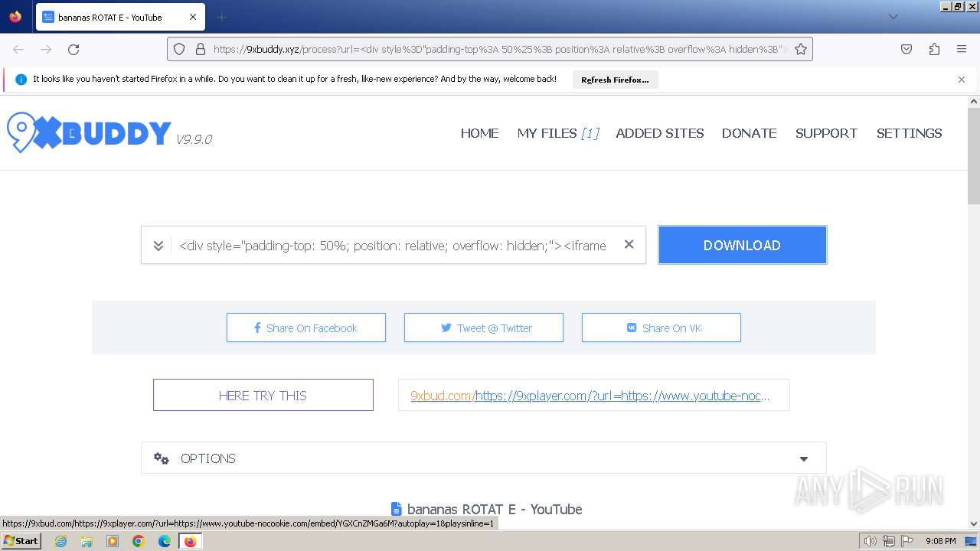
Task: Expand the OPTIONS panel
Action: pyautogui.click(x=484, y=458)
